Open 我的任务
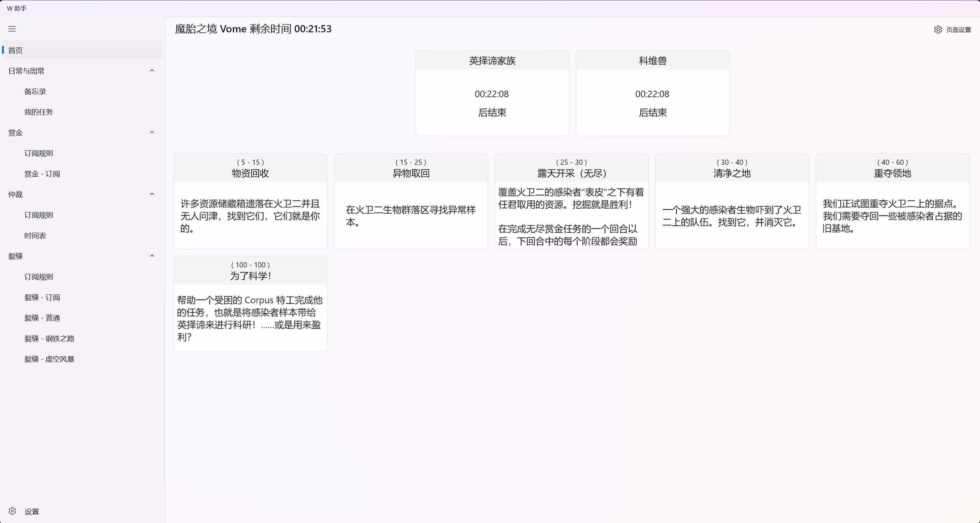The image size is (980, 523). pos(39,112)
